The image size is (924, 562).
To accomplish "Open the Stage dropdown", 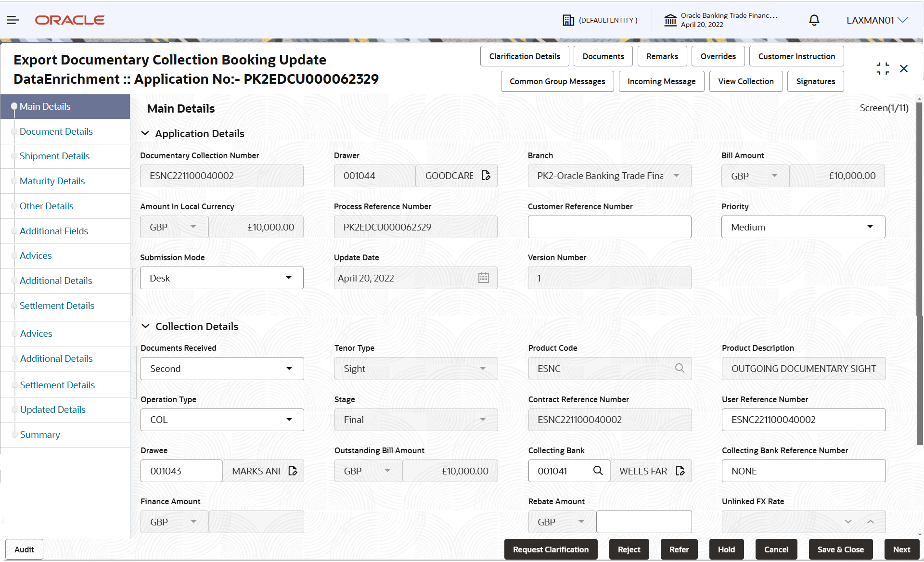I will point(416,420).
